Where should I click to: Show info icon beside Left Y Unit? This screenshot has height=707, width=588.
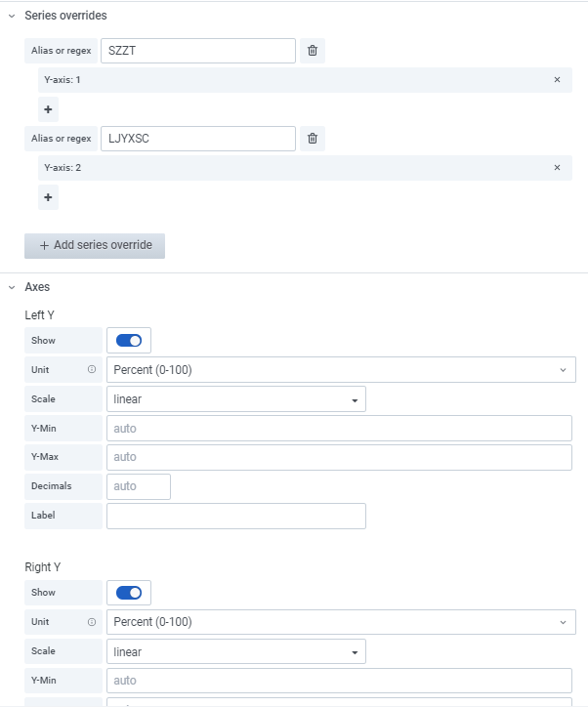click(x=92, y=370)
